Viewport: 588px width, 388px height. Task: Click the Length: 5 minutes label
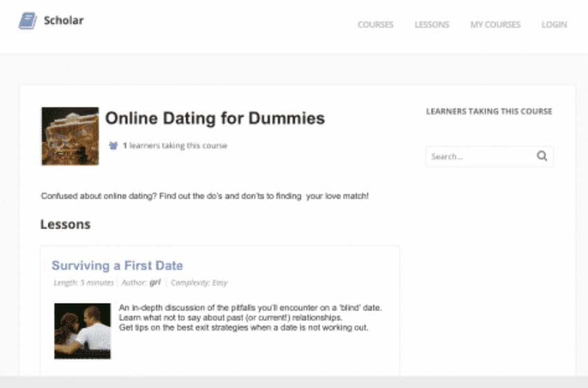tap(84, 283)
